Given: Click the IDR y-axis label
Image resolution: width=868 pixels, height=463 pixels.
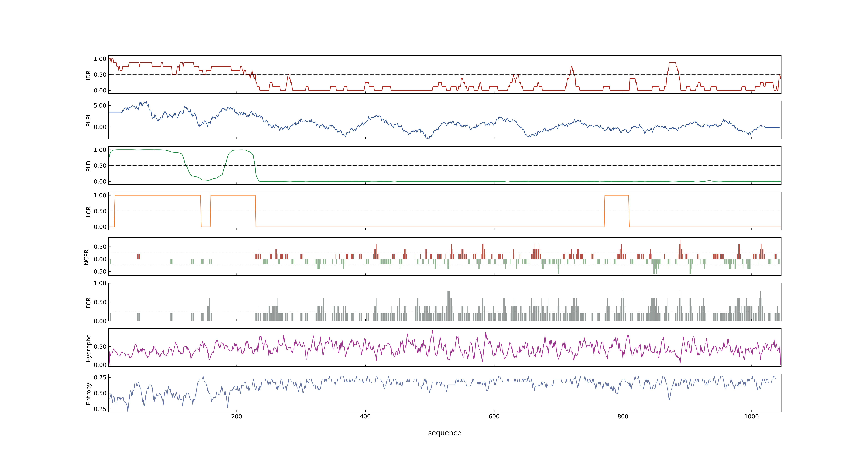Looking at the screenshot, I should click(x=88, y=75).
